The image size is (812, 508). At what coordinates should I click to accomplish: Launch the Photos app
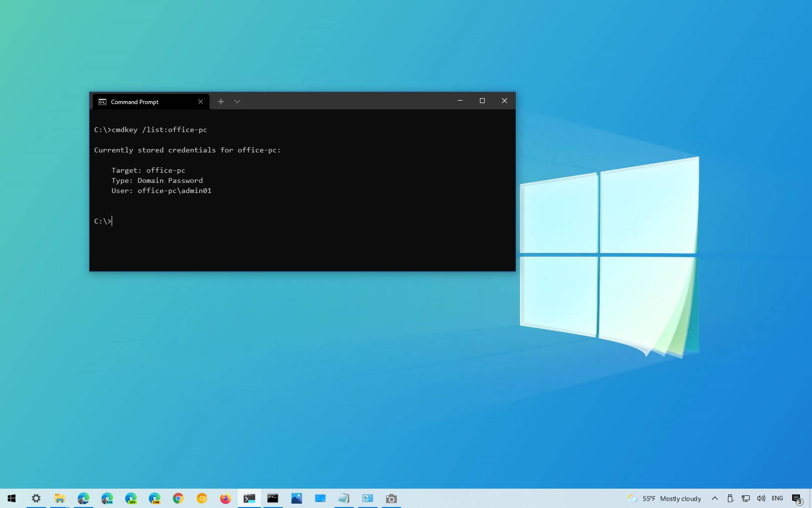(296, 498)
